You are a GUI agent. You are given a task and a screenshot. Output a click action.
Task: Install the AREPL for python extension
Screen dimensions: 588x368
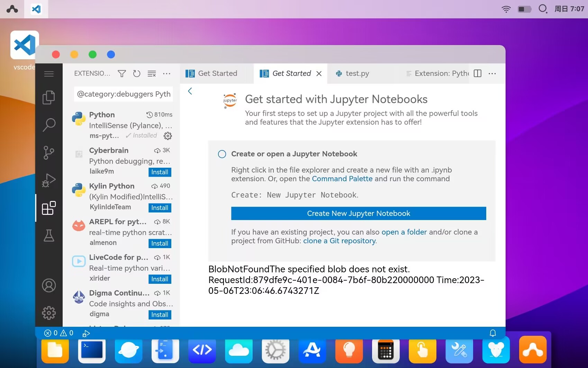pyautogui.click(x=160, y=244)
